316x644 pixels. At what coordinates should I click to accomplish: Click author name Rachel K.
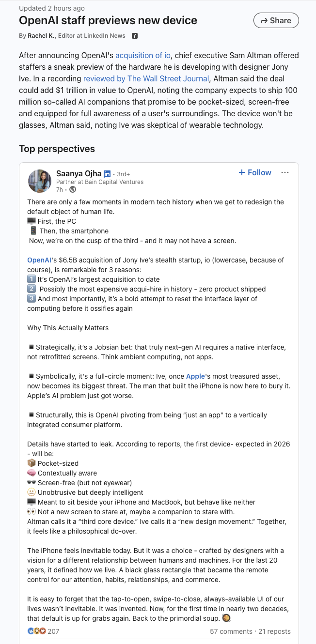click(x=41, y=36)
